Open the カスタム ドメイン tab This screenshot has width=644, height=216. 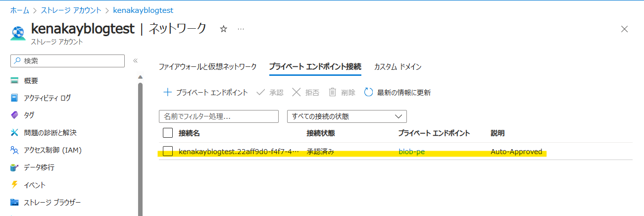397,66
